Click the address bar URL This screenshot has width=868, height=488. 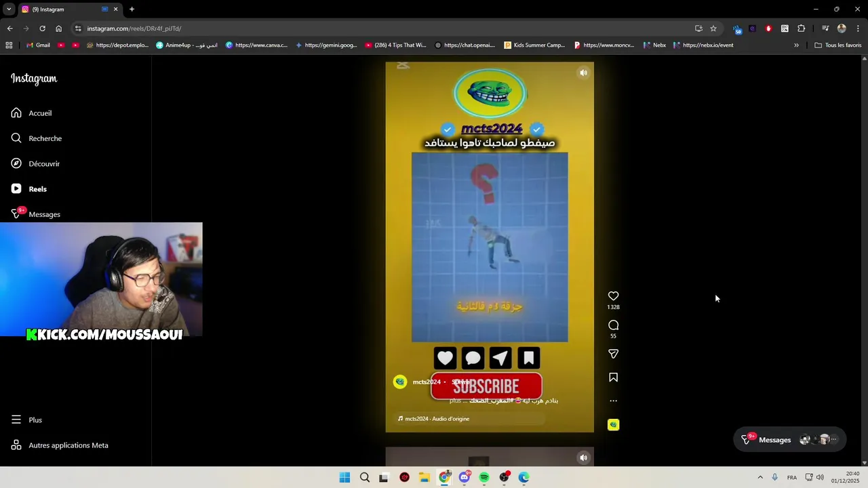point(134,28)
